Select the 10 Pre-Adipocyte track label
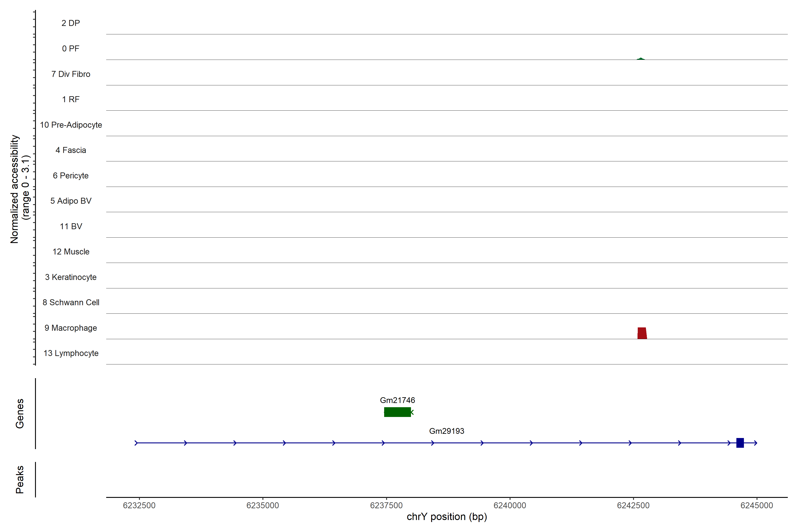This screenshot has width=798, height=532. click(x=71, y=125)
